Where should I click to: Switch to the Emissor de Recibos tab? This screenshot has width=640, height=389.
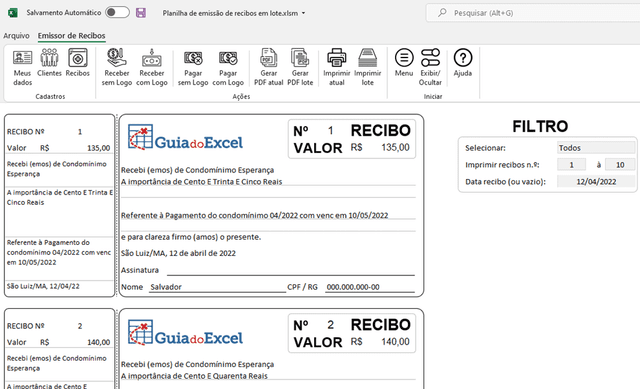(71, 36)
